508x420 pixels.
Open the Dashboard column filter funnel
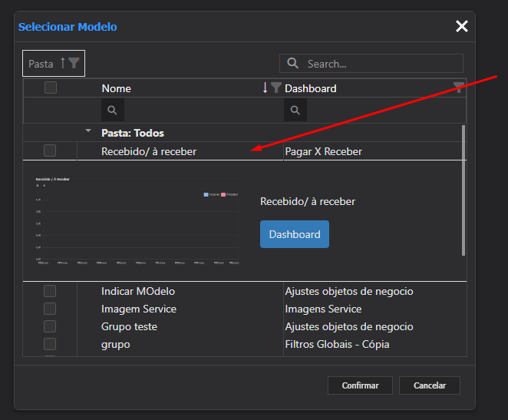pyautogui.click(x=458, y=88)
